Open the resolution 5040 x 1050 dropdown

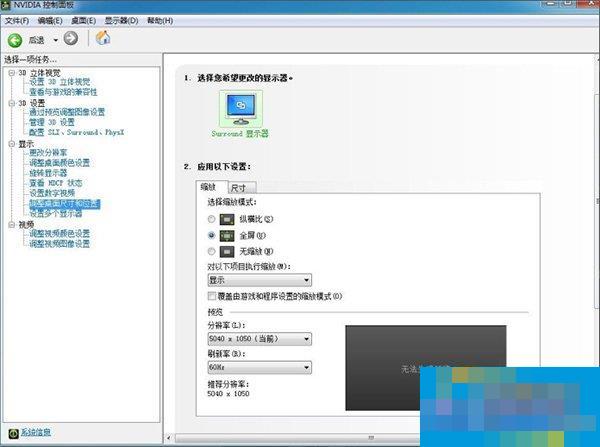pyautogui.click(x=259, y=339)
